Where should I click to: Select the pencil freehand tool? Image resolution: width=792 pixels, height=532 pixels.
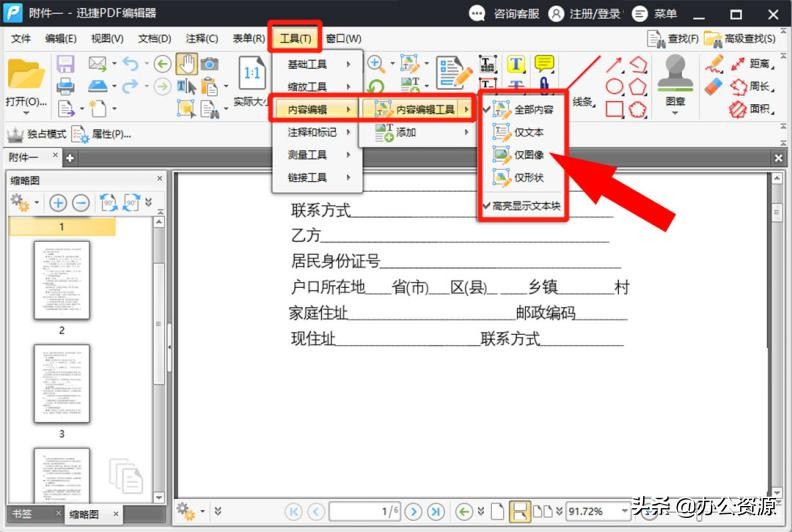(x=714, y=64)
